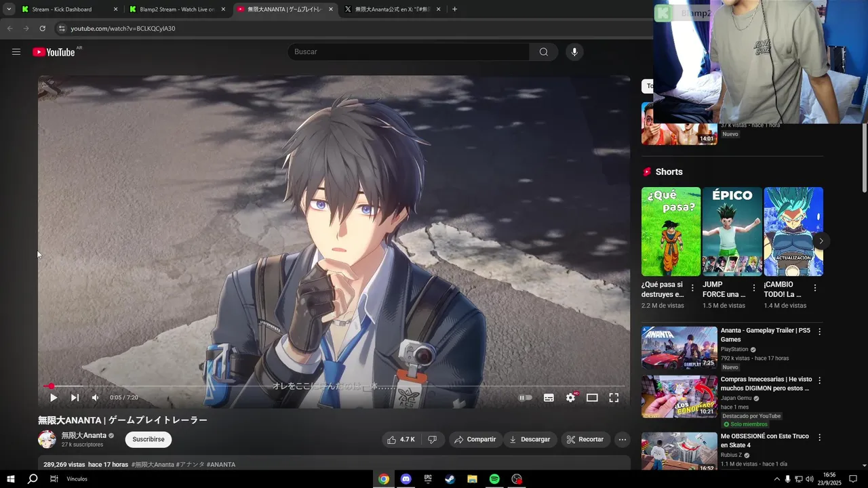The height and width of the screenshot is (488, 868).
Task: Click the Suscribirse button
Action: coord(149,439)
